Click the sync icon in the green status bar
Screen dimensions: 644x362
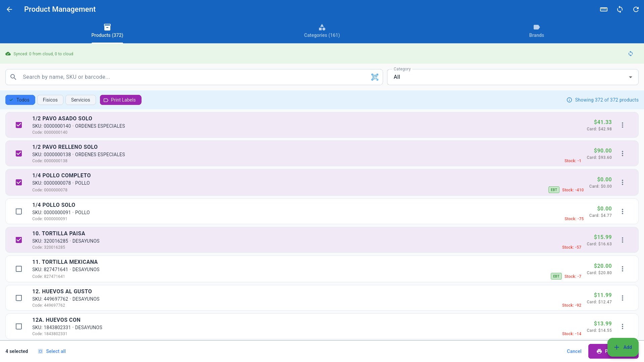pyautogui.click(x=631, y=54)
